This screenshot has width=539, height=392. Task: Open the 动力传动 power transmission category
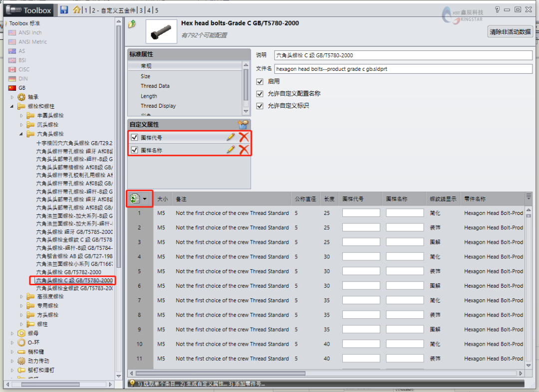click(x=38, y=361)
